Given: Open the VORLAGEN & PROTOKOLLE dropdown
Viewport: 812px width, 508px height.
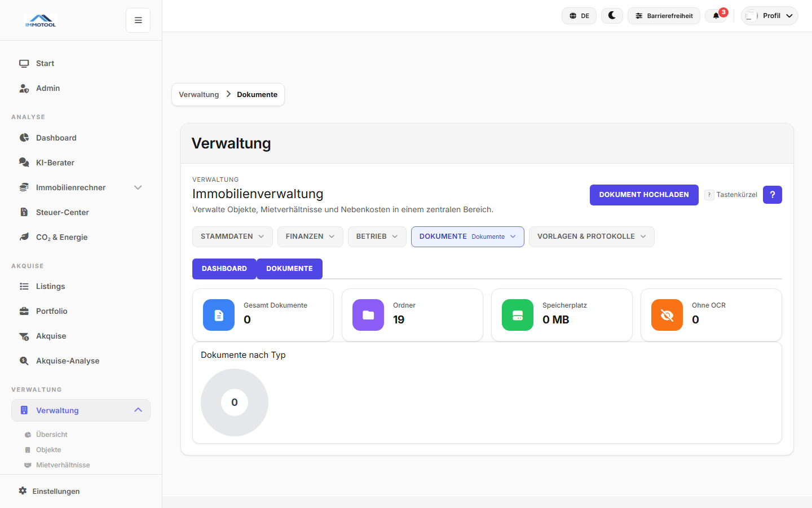Looking at the screenshot, I should (591, 236).
